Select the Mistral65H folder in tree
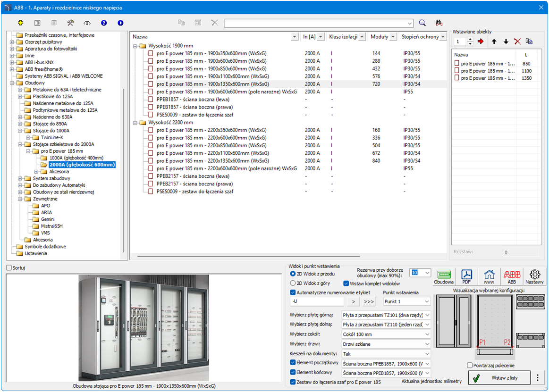The width and height of the screenshot is (549, 392). [51, 226]
